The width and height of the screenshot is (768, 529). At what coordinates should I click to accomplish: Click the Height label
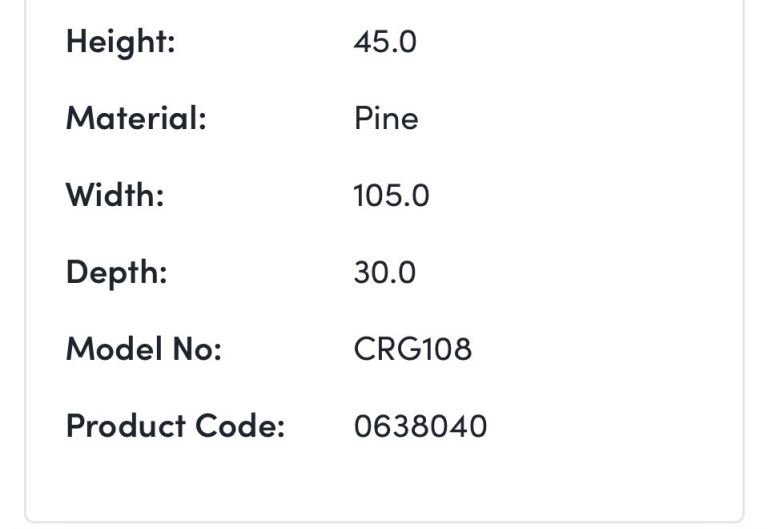pos(120,42)
